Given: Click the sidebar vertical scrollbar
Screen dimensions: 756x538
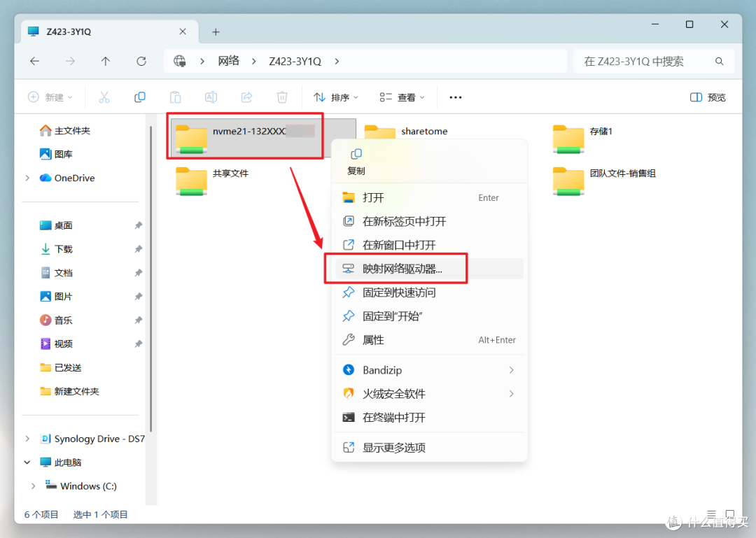Looking at the screenshot, I should pyautogui.click(x=151, y=280).
